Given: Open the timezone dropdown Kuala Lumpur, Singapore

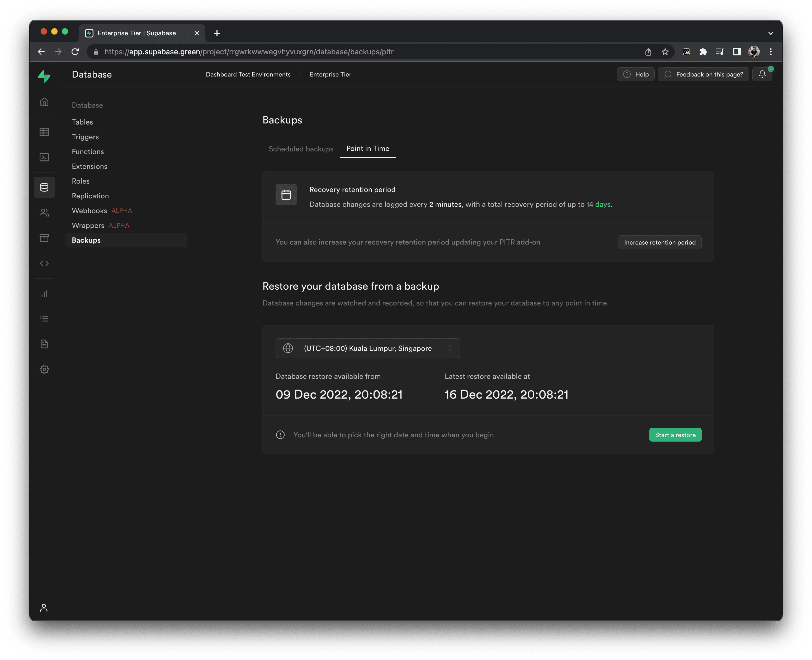Looking at the screenshot, I should [367, 348].
